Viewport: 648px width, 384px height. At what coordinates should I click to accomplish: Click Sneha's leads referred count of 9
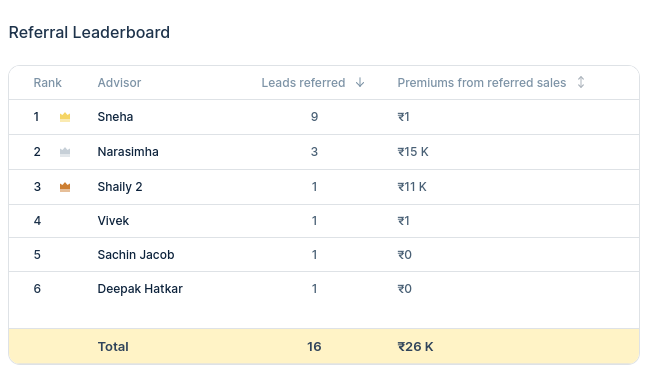pos(314,117)
